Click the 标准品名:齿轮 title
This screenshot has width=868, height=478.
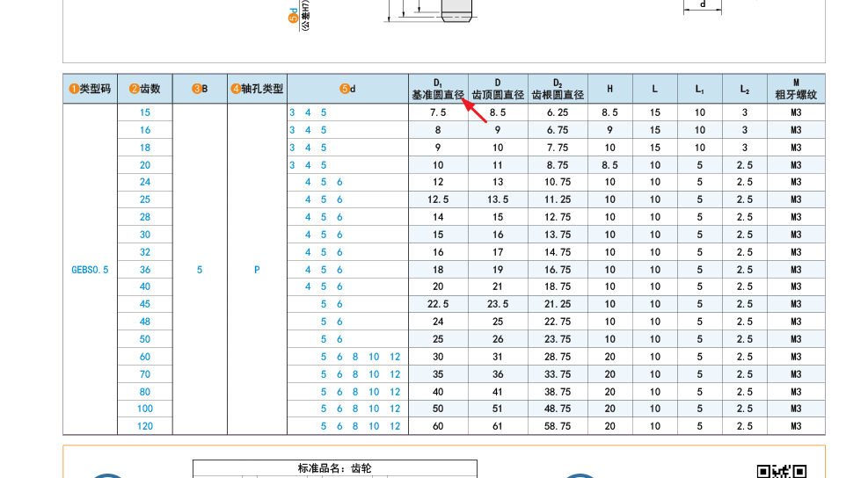point(334,468)
